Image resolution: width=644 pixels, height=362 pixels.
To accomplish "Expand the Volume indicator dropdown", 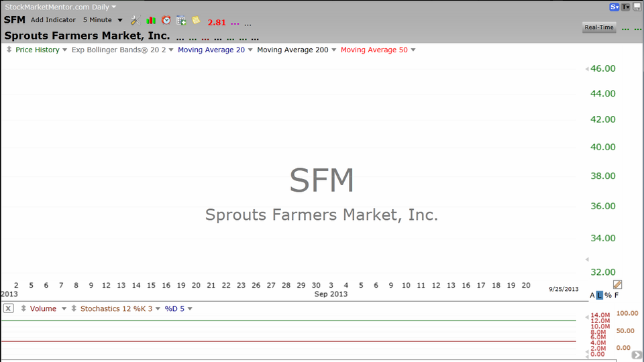I will [64, 309].
